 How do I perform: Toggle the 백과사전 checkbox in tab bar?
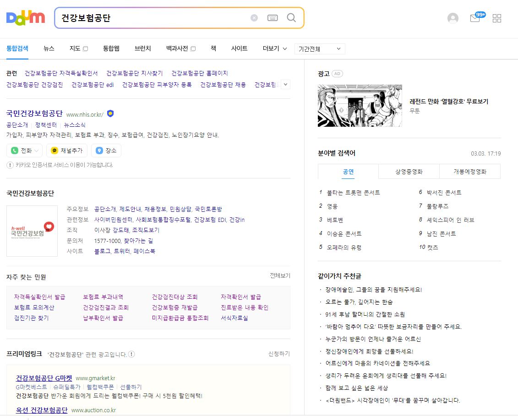coord(193,49)
